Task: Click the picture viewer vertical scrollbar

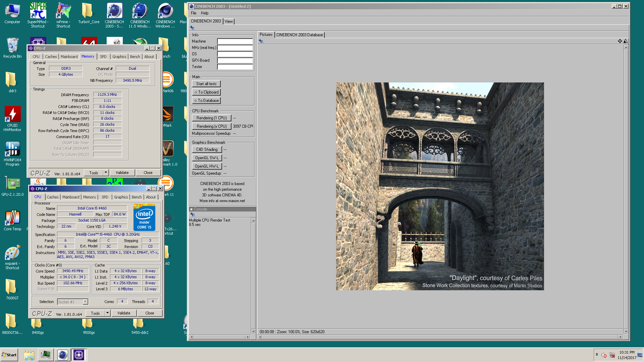Action: (626, 189)
